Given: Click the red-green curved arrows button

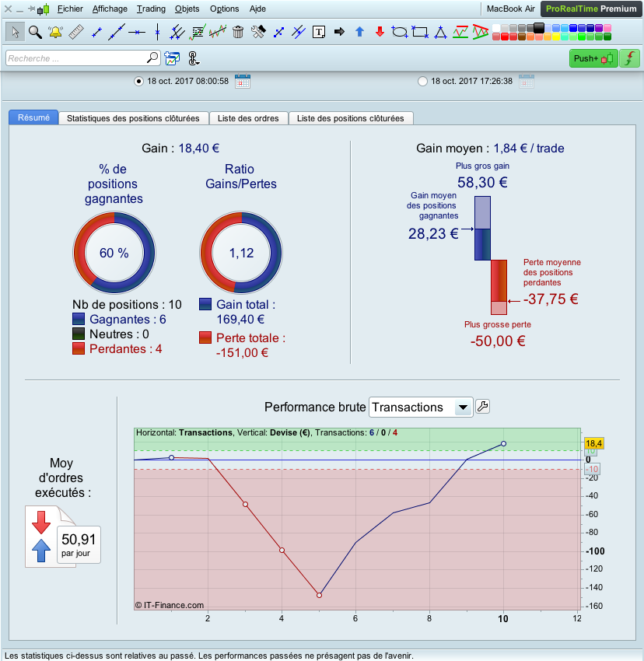Looking at the screenshot, I should coord(630,58).
